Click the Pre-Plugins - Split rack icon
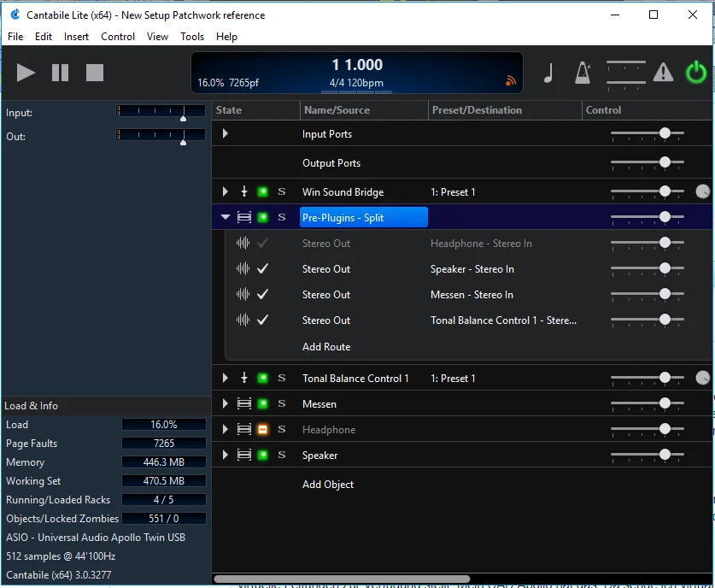Image resolution: width=715 pixels, height=588 pixels. [244, 218]
